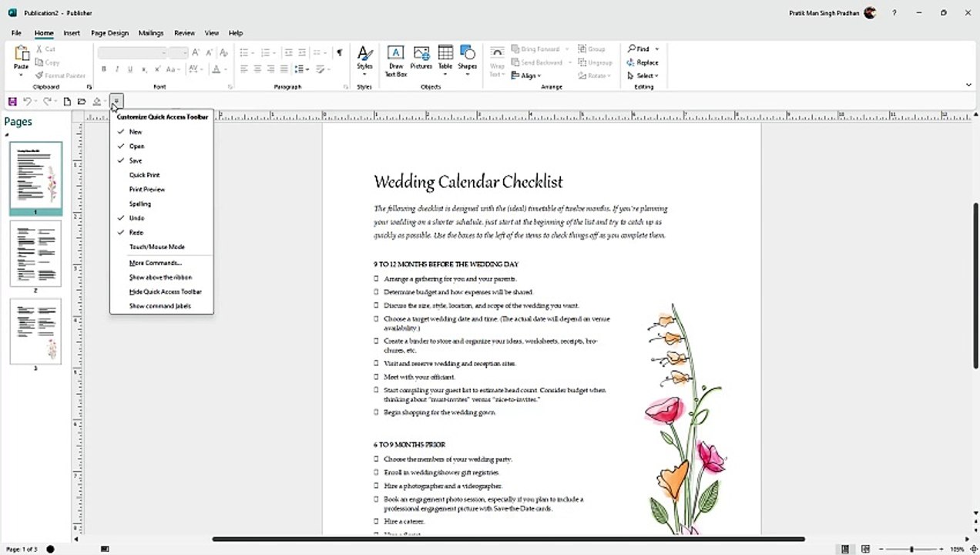Click the show whole page icon
Viewport: 980px width, 555px height.
974,549
